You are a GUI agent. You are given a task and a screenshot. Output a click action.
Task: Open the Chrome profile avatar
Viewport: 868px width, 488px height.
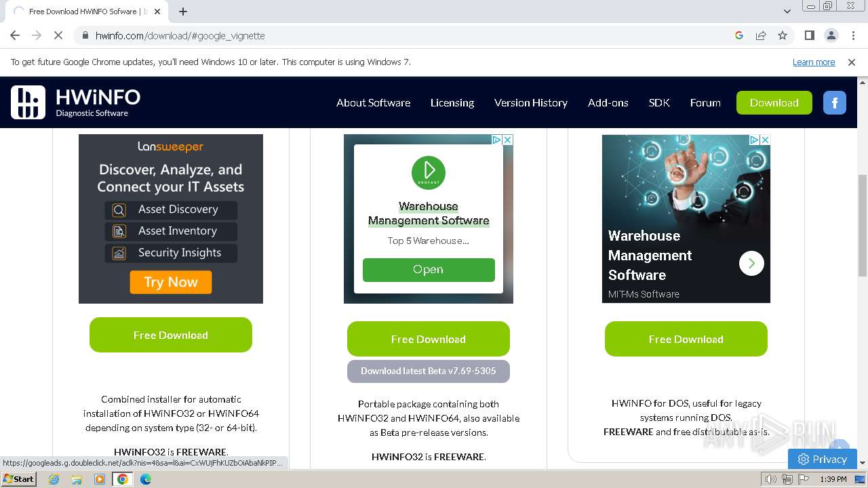pos(831,35)
